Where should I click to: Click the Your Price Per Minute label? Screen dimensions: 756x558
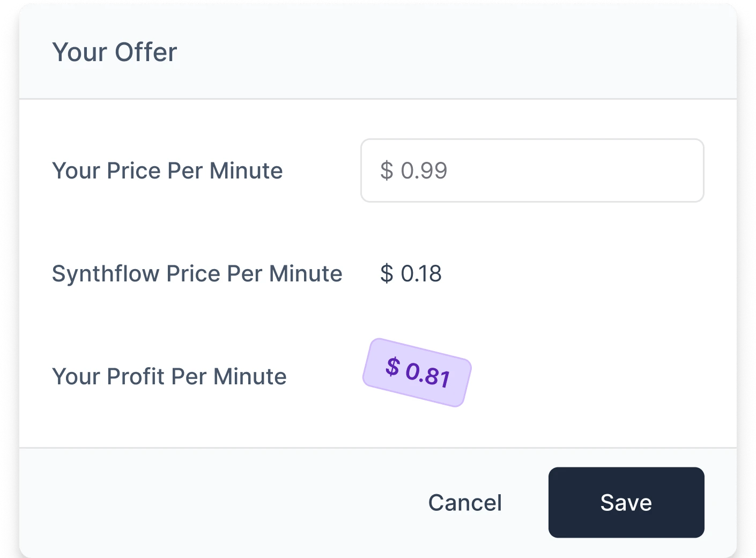point(167,170)
